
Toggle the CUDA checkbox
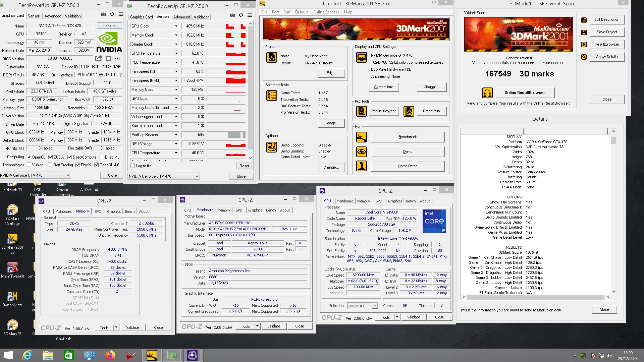[x=51, y=157]
